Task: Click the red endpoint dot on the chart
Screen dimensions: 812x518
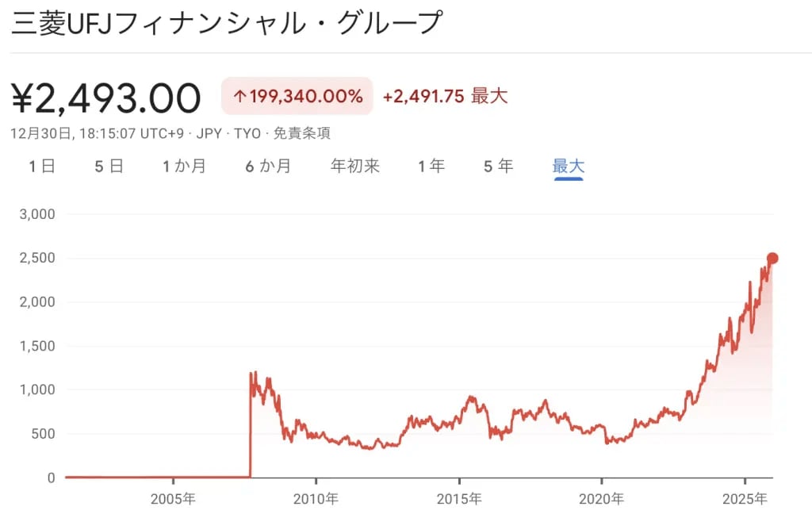Action: (772, 258)
